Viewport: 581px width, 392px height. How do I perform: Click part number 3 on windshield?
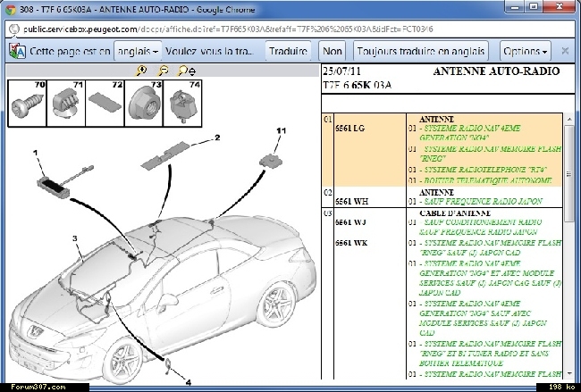tap(75, 238)
